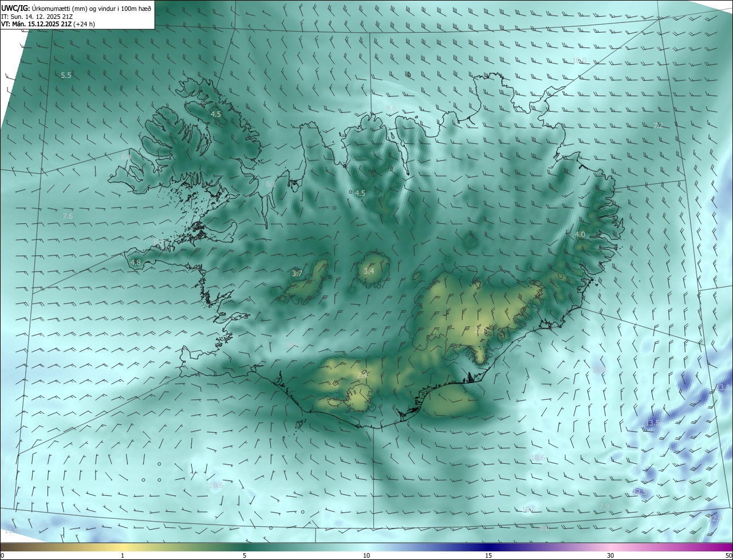733x560 pixels.
Task: Click the title "Úrkomumætti (mm) og vindur í 100m hæð"
Action: [92, 8]
